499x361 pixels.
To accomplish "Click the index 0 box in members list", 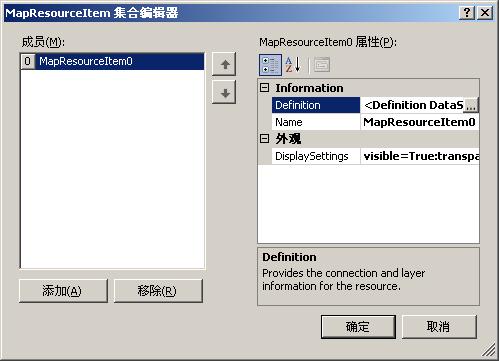I will click(x=28, y=61).
